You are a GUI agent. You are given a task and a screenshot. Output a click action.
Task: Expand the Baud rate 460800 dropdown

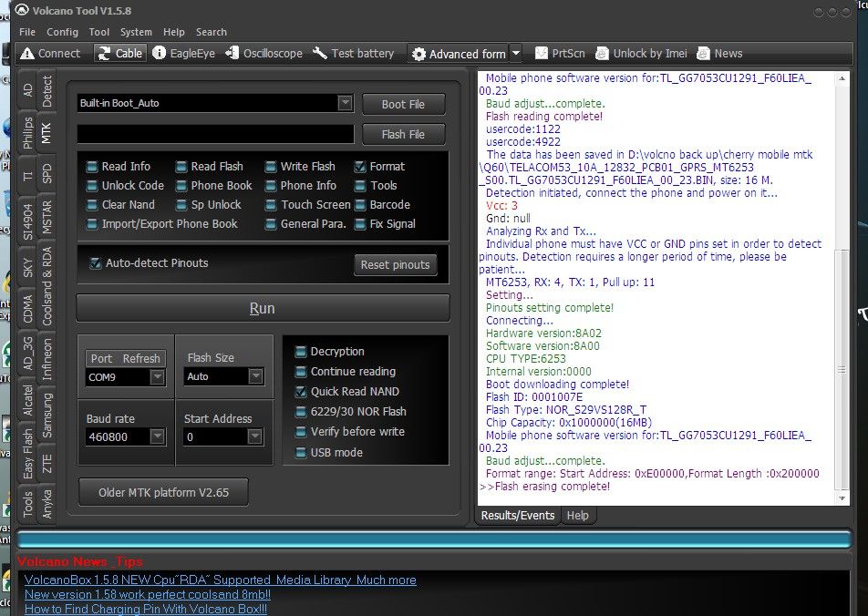point(157,437)
